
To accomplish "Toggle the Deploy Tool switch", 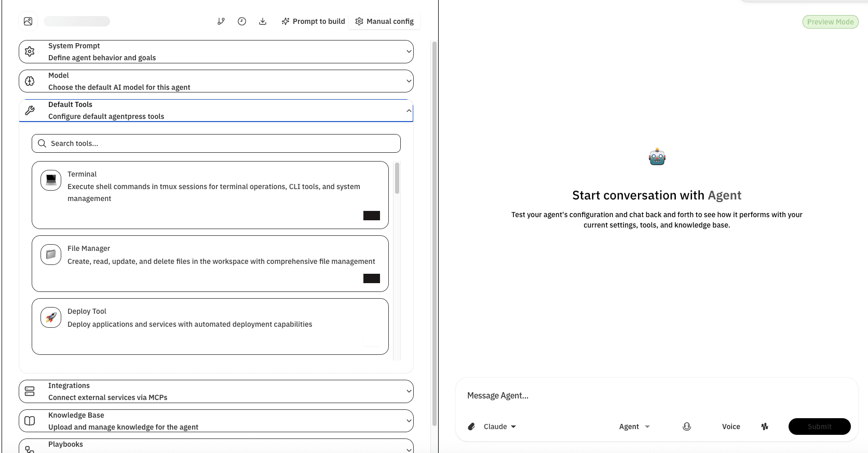I will point(371,342).
